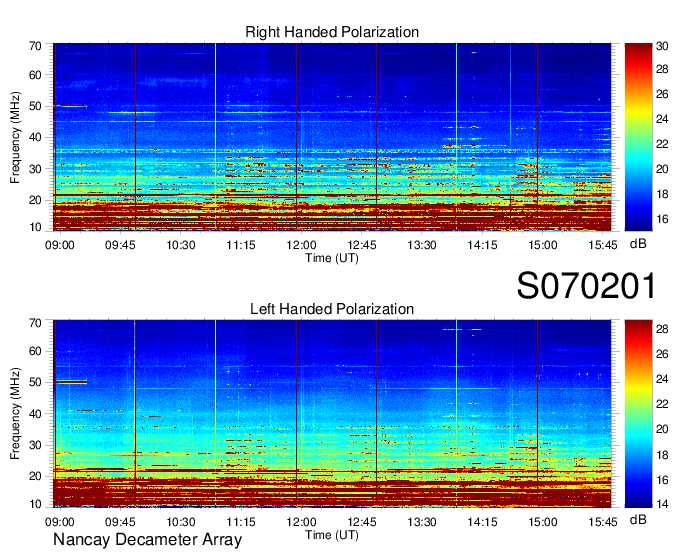The height and width of the screenshot is (552, 680).
Task: Click the 16 dB value on the Right Handed colorbar
Action: pos(662,219)
